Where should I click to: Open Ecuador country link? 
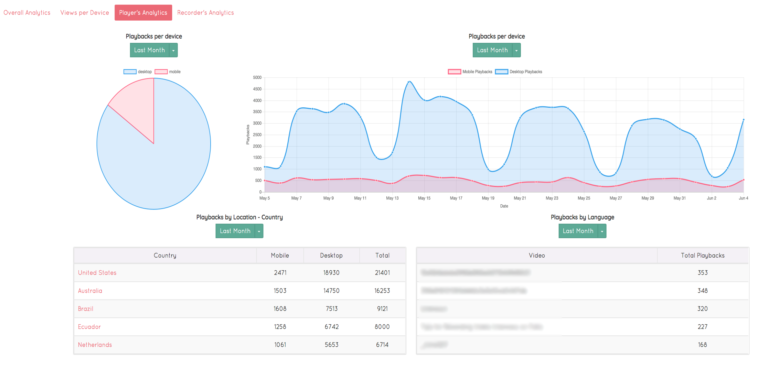click(x=89, y=327)
